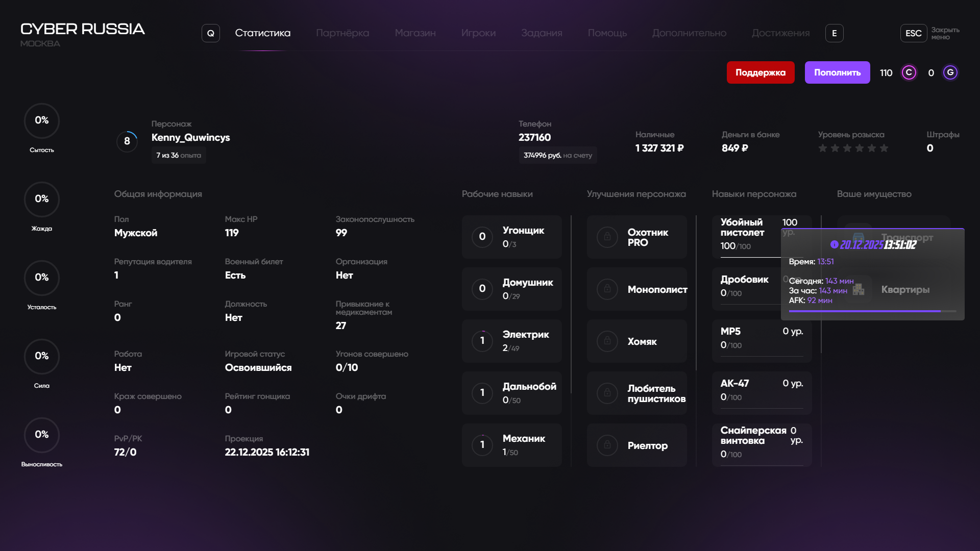The height and width of the screenshot is (551, 980).
Task: Click the Хомяк lock icon
Action: [607, 341]
